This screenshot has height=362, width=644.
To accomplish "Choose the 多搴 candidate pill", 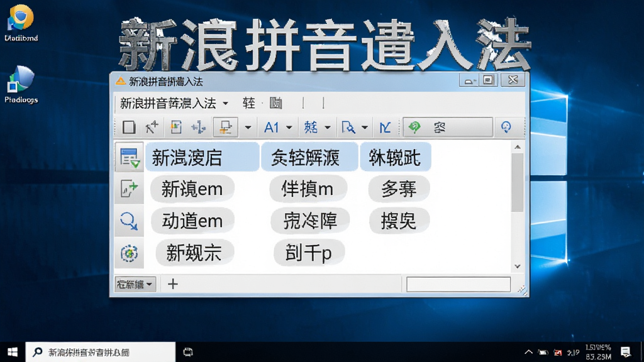I will (399, 189).
